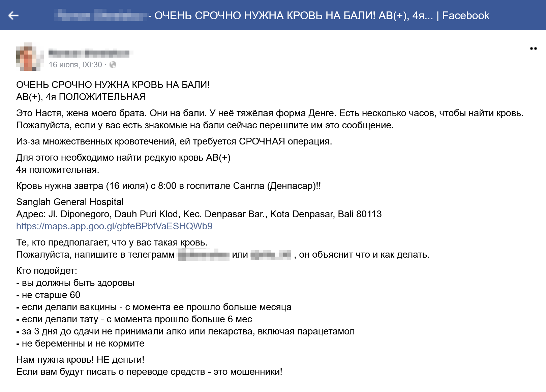546x392 pixels.
Task: Click the line 'Те, кто предполагает'
Action: 112,242
